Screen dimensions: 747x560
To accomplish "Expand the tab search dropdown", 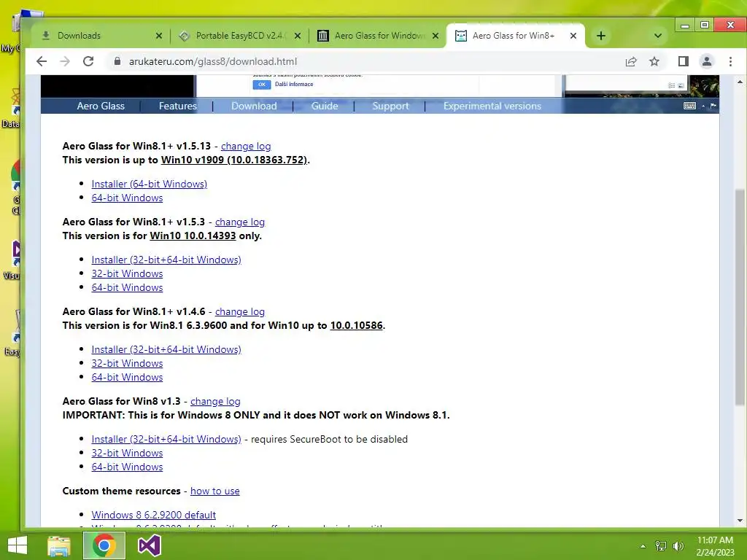I will (x=658, y=36).
